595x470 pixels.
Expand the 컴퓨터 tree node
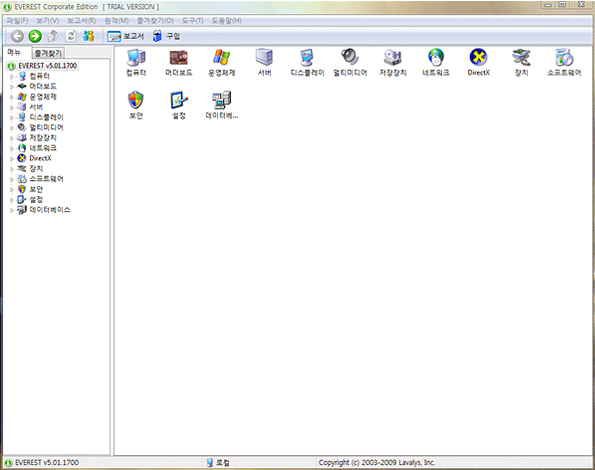point(11,76)
